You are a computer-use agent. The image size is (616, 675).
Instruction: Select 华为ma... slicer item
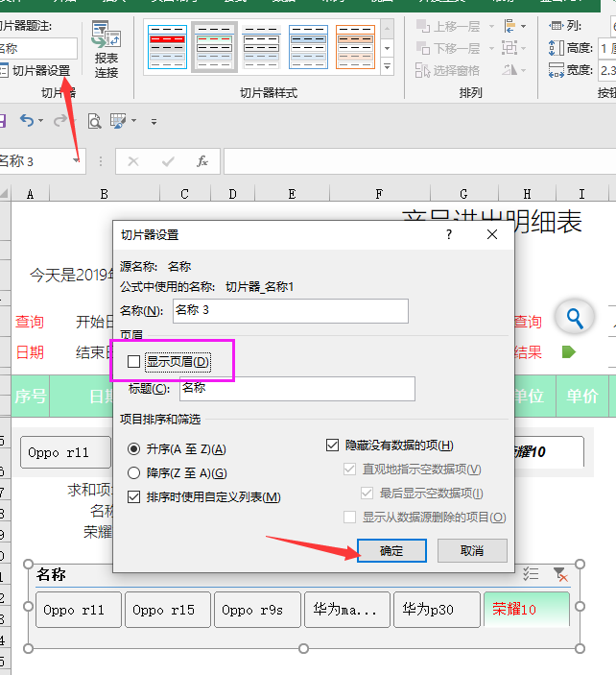point(347,610)
